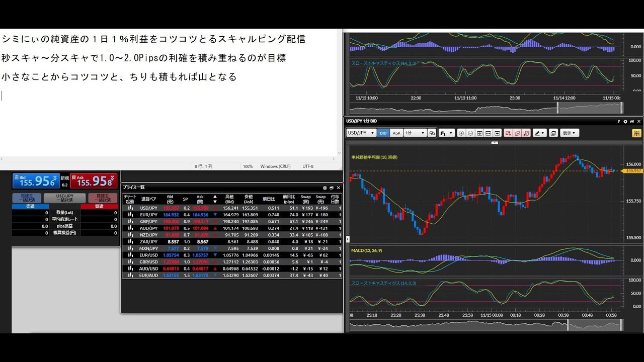Toggle the chart to BID price
This screenshot has width=644, height=362.
click(x=383, y=133)
